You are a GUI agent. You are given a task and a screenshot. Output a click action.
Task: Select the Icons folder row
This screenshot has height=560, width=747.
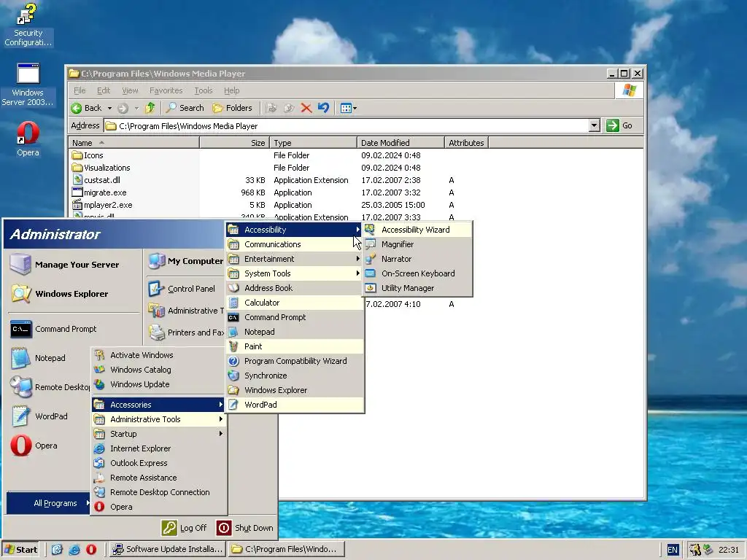click(x=88, y=155)
